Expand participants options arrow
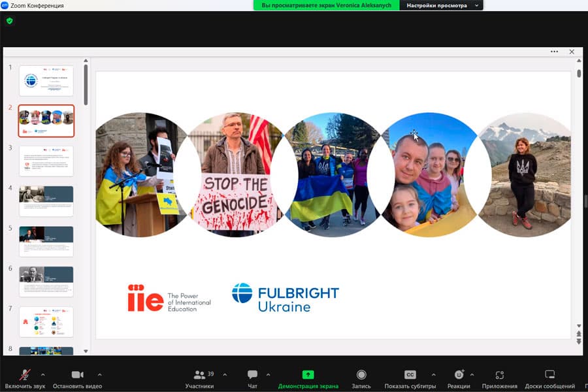 [x=225, y=374]
